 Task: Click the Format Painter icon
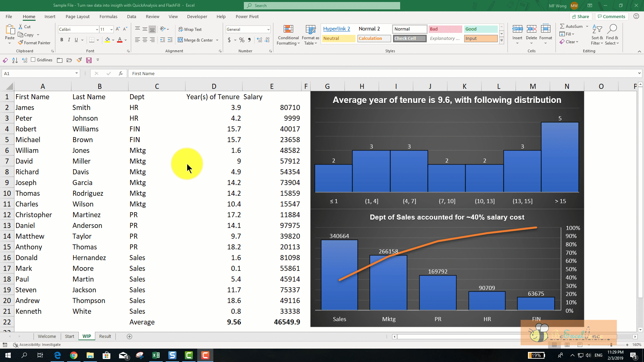21,43
